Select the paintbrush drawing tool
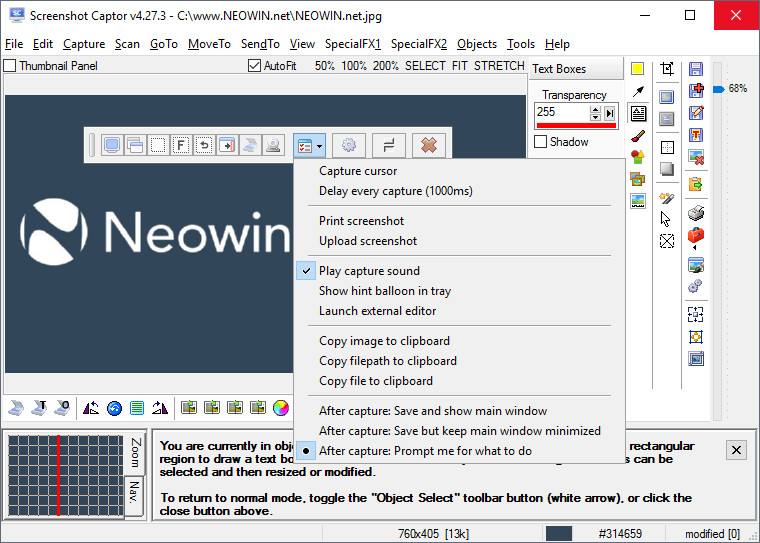 pyautogui.click(x=638, y=136)
